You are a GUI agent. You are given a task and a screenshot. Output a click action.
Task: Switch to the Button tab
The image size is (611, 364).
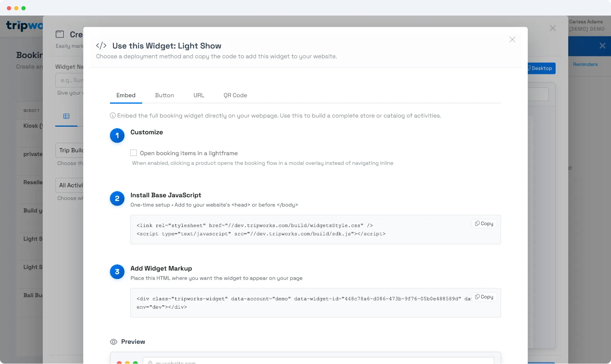pos(165,95)
